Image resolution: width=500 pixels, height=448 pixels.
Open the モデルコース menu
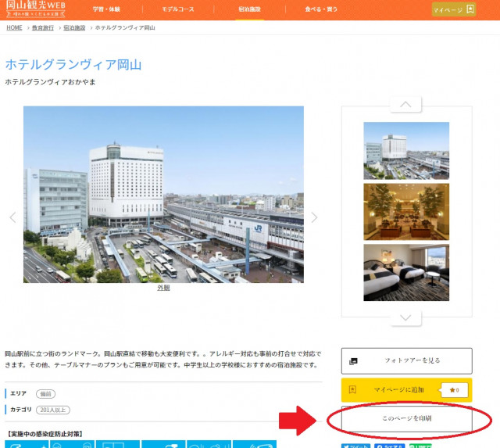(178, 9)
